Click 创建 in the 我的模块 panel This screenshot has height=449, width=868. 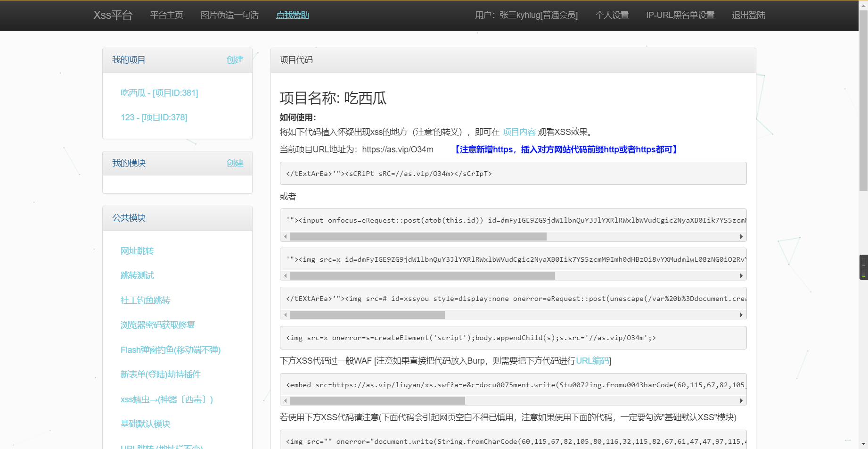(x=235, y=163)
